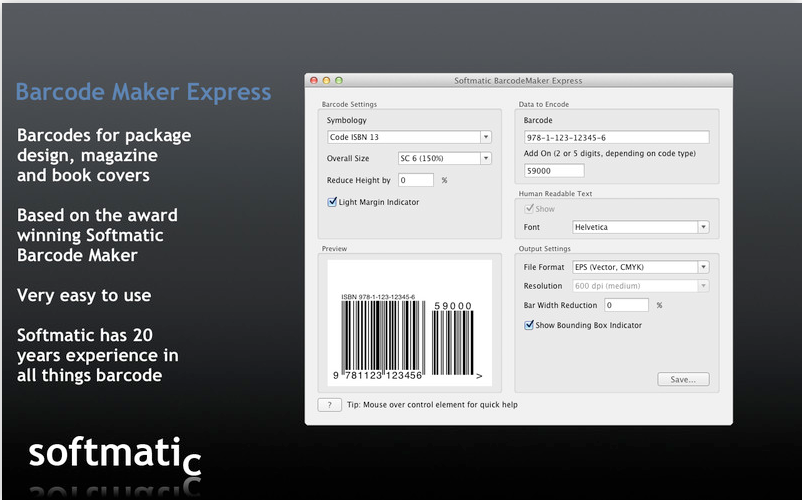Click the question mark help button
The height and width of the screenshot is (500, 802).
point(329,405)
